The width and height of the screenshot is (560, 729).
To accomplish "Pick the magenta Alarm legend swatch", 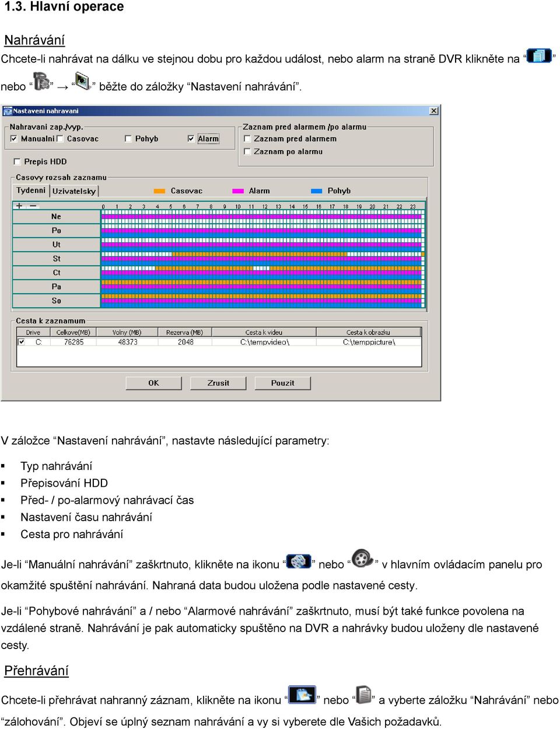I will point(238,191).
